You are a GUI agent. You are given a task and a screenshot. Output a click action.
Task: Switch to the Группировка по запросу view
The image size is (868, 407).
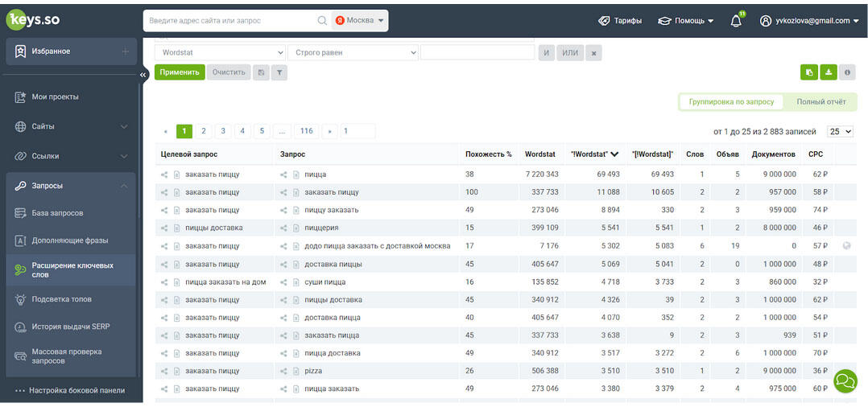pyautogui.click(x=731, y=102)
